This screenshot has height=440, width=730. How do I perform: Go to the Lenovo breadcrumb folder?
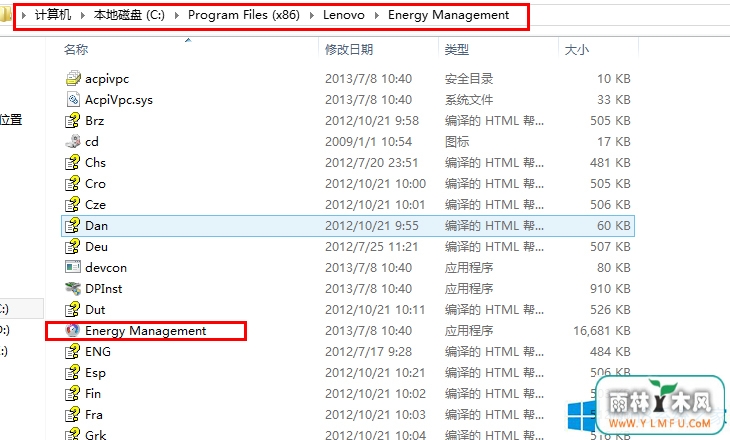[344, 15]
